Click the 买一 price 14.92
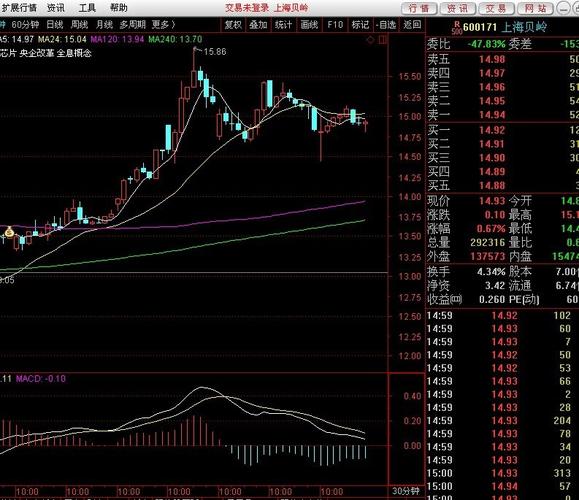The image size is (579, 500). (x=492, y=130)
